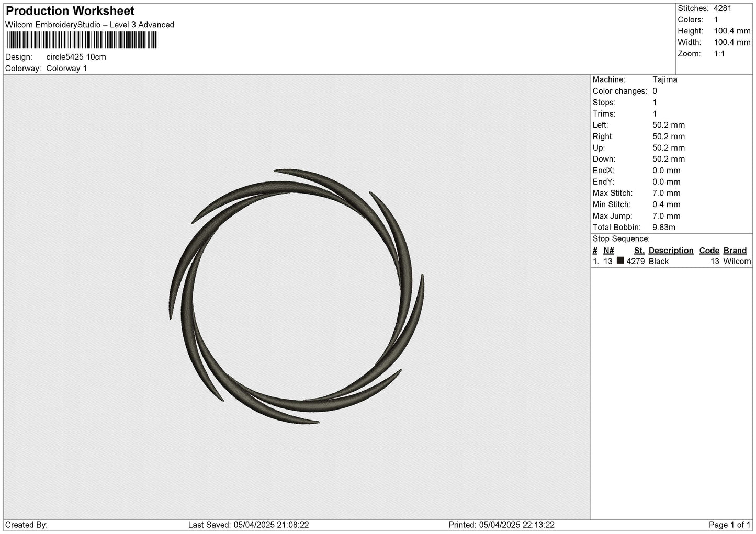Click the Stops row label
The width and height of the screenshot is (756, 534).
point(604,103)
